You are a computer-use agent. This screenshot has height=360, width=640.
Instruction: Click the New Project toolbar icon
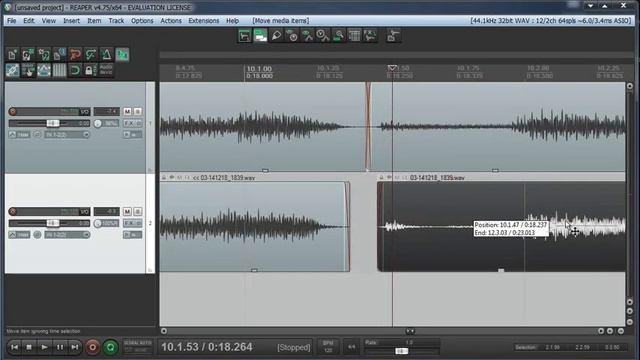[x=12, y=54]
